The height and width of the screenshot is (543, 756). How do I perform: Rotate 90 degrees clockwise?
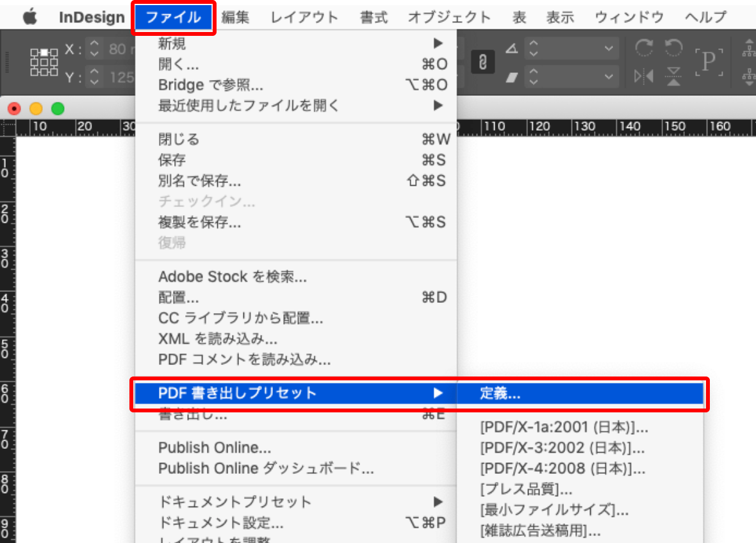pyautogui.click(x=644, y=48)
